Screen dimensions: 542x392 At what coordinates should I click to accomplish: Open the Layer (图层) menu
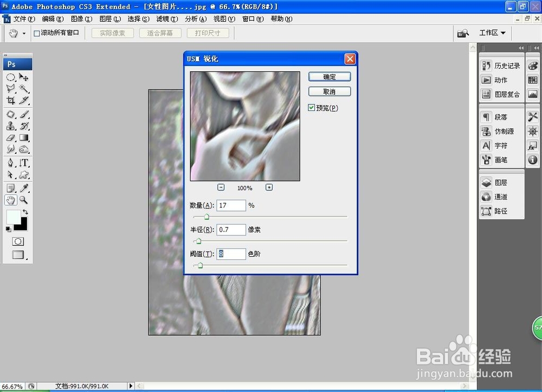point(110,18)
